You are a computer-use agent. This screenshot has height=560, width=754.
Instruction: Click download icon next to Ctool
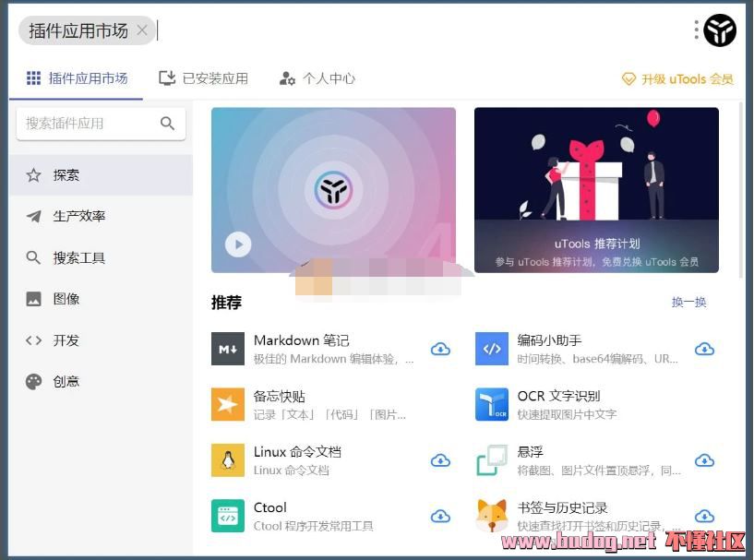440,516
